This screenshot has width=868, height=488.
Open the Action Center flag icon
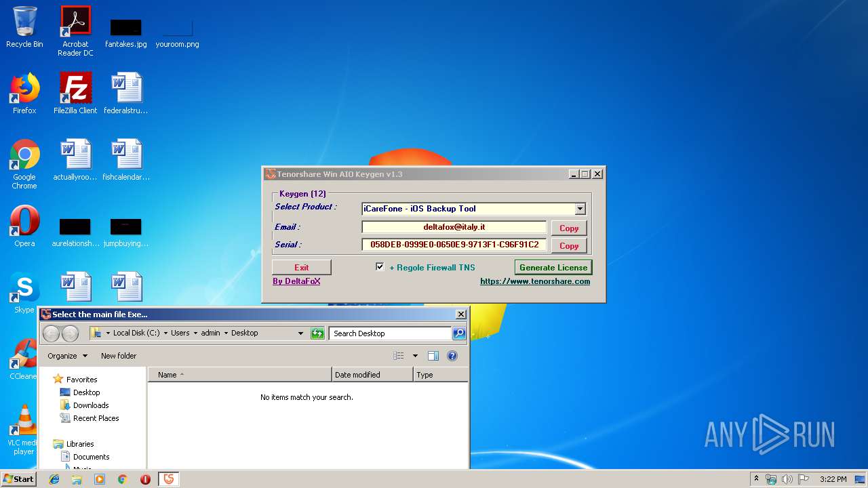pos(802,479)
